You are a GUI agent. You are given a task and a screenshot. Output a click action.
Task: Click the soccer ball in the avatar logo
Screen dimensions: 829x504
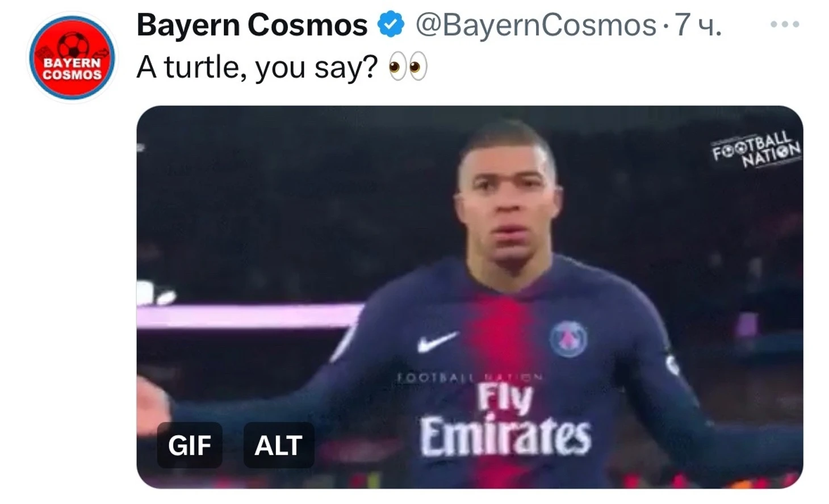(x=73, y=44)
